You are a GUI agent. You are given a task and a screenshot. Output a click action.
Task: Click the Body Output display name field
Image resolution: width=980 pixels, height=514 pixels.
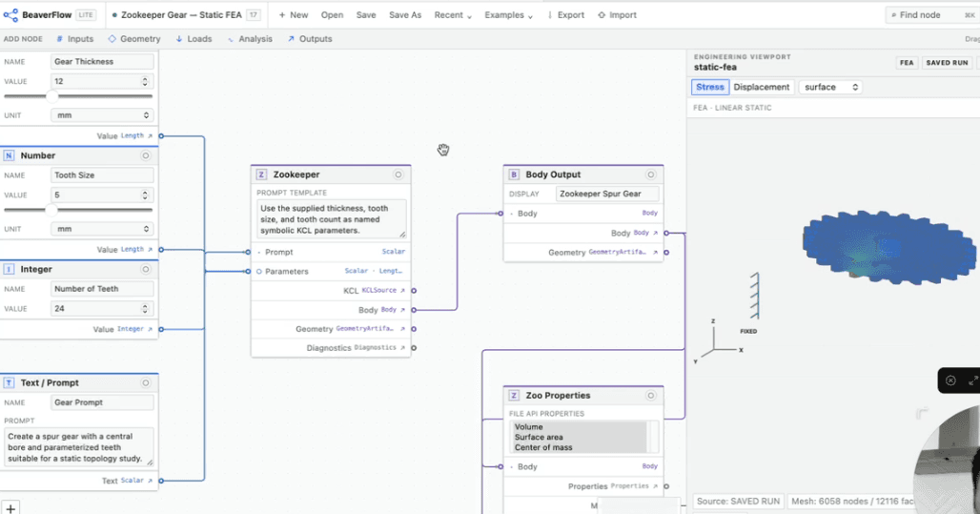click(607, 195)
